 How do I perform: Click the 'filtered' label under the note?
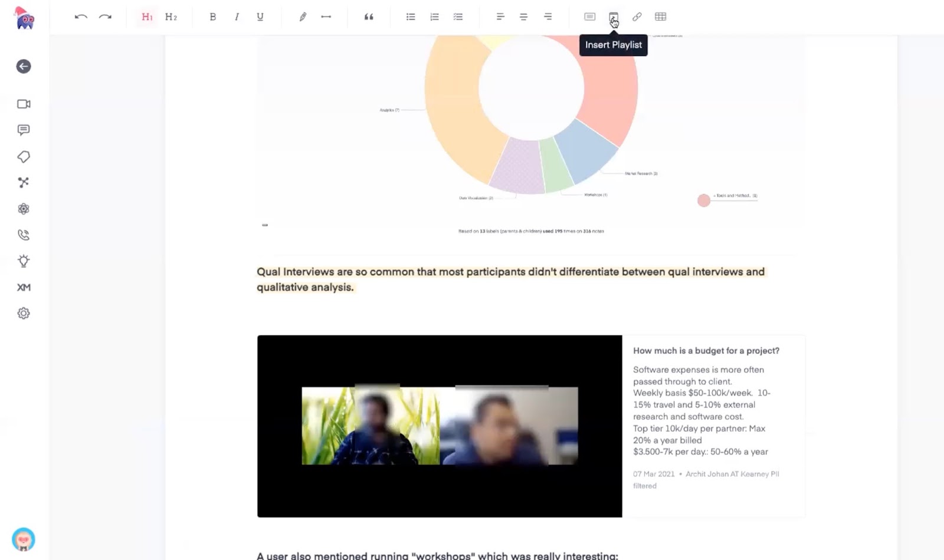(645, 486)
